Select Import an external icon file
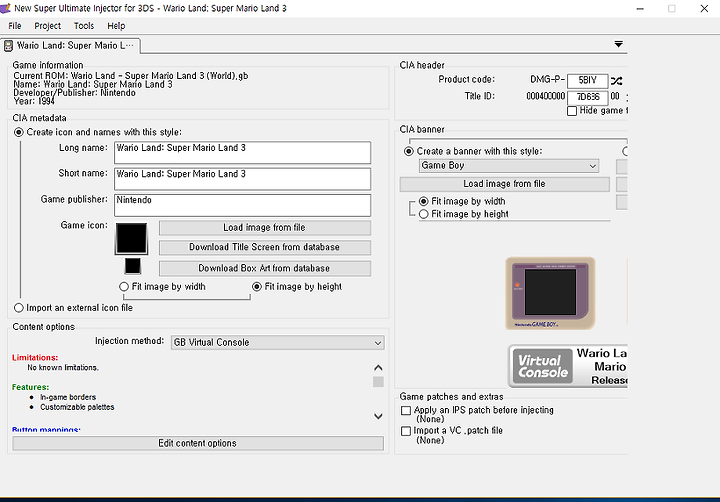The image size is (720, 502). (x=73, y=308)
